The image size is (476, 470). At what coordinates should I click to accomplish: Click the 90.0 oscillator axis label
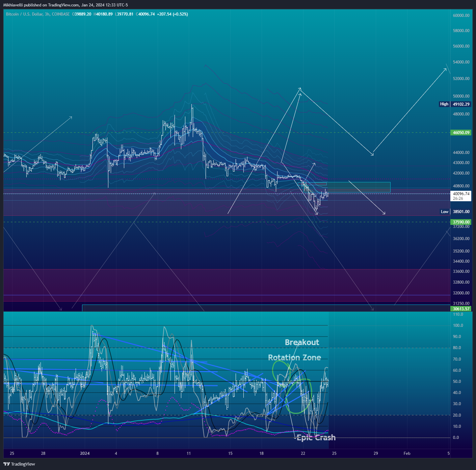coord(457,337)
